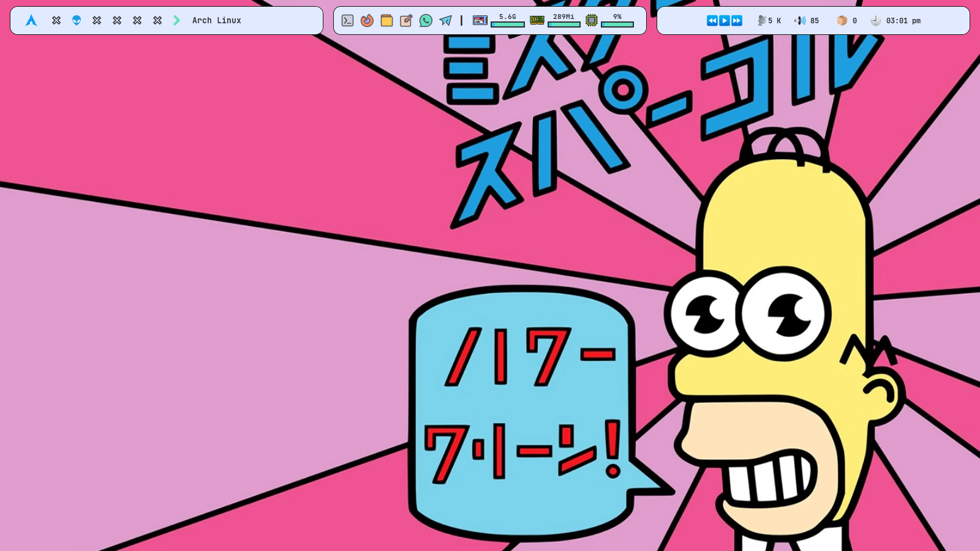
Task: Launch Firefox browser from the bar
Action: click(367, 21)
